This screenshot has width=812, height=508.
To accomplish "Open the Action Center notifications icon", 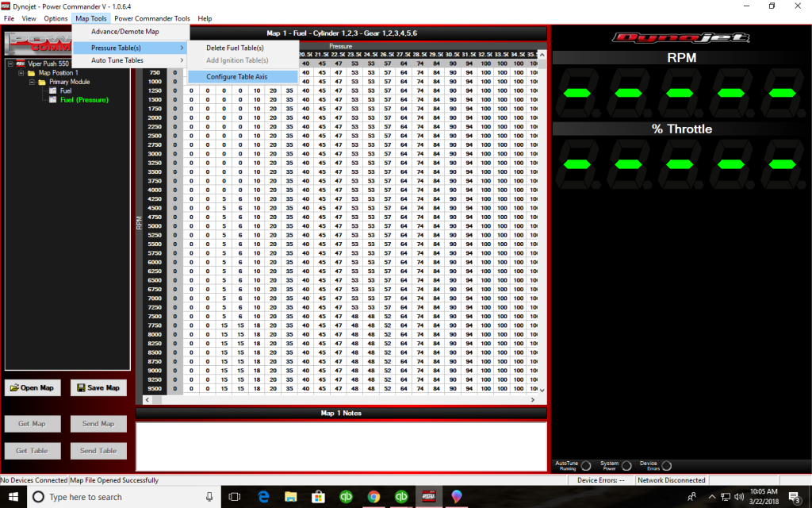I will (x=795, y=497).
